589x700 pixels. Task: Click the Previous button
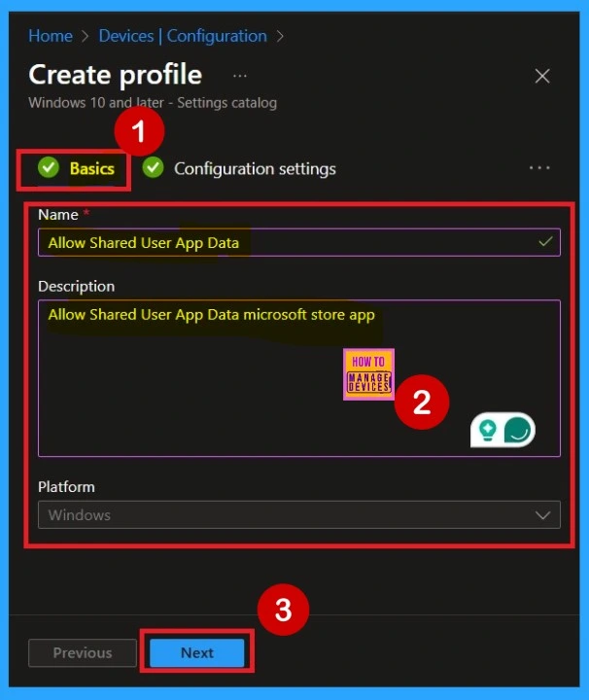point(83,652)
